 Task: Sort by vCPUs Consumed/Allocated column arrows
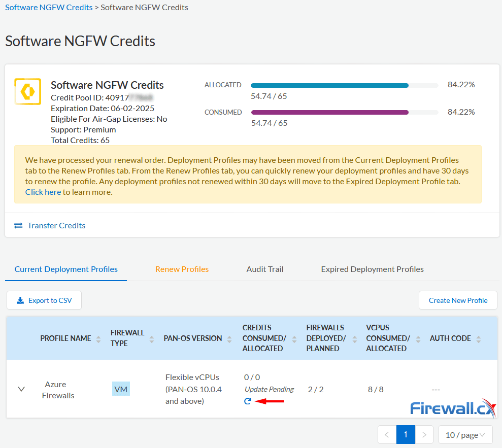[x=418, y=339]
